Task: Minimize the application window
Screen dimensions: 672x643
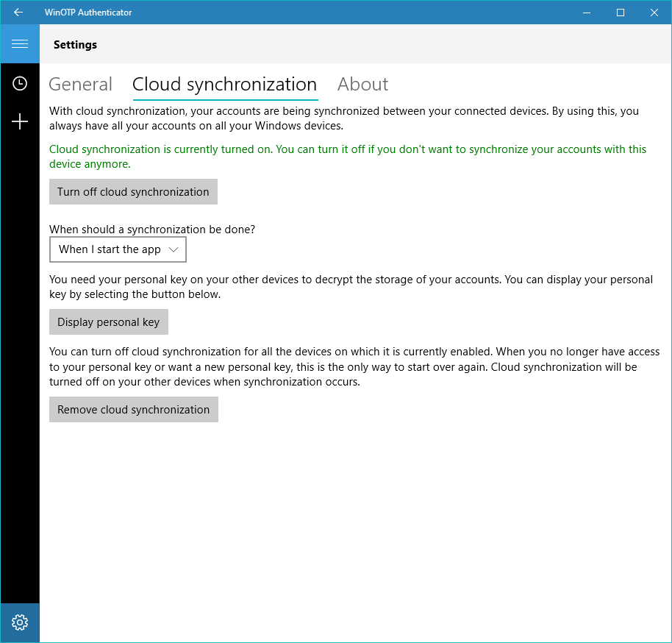Action: [586, 12]
